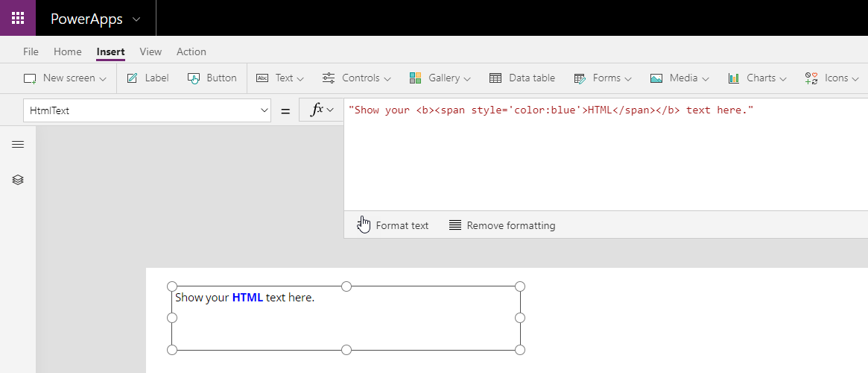This screenshot has width=868, height=373.
Task: Click inside the formula bar text
Action: click(x=551, y=110)
